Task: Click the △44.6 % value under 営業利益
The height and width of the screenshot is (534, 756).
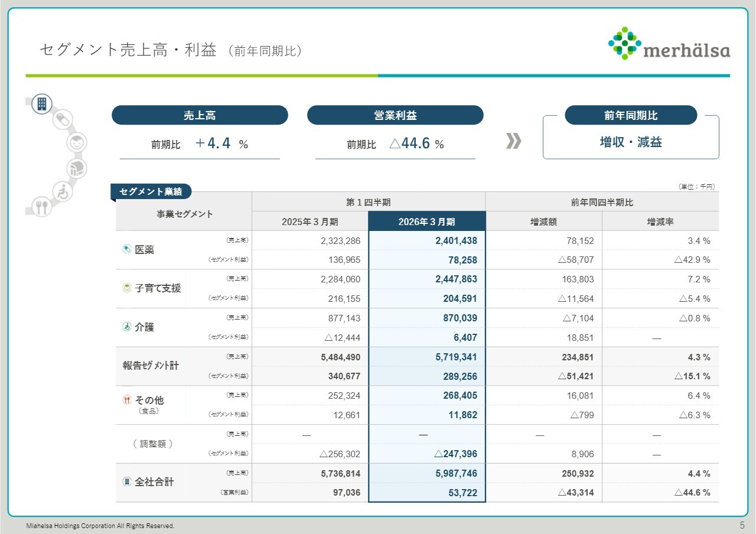Action: tap(416, 144)
